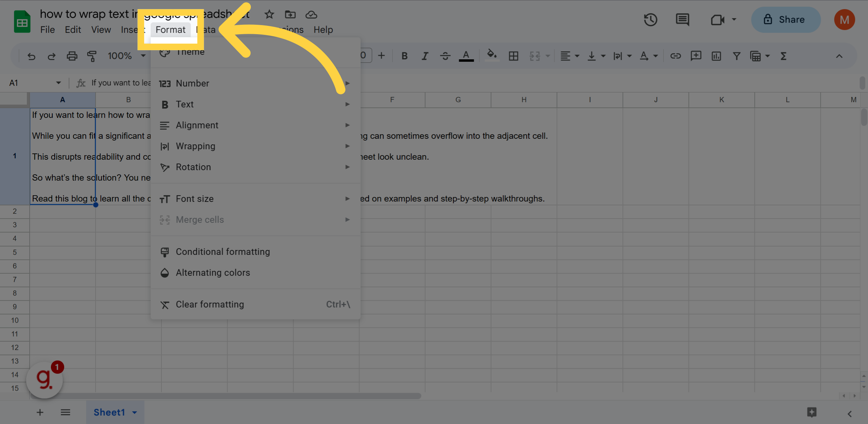The height and width of the screenshot is (424, 868).
Task: Open the Sheet1 tab menu arrow
Action: point(135,412)
